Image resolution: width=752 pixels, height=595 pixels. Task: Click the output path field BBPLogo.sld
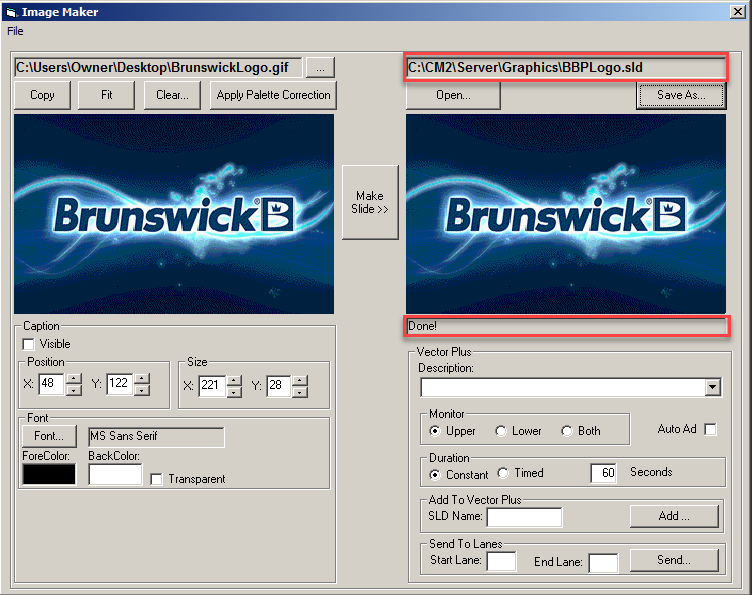pyautogui.click(x=566, y=67)
